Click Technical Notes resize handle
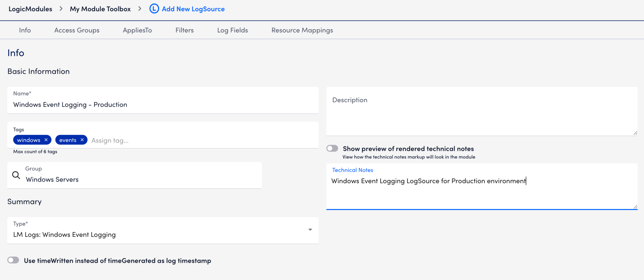The width and height of the screenshot is (644, 280). pos(635,207)
